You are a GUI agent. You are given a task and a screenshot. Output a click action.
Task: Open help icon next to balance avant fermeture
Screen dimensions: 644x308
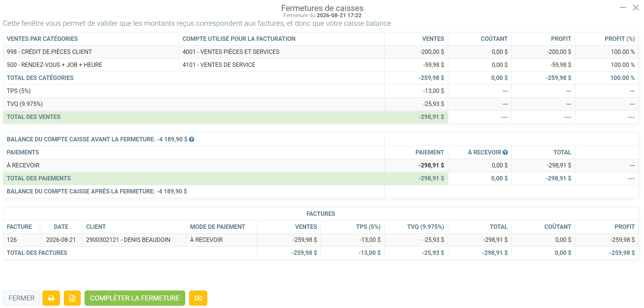191,139
